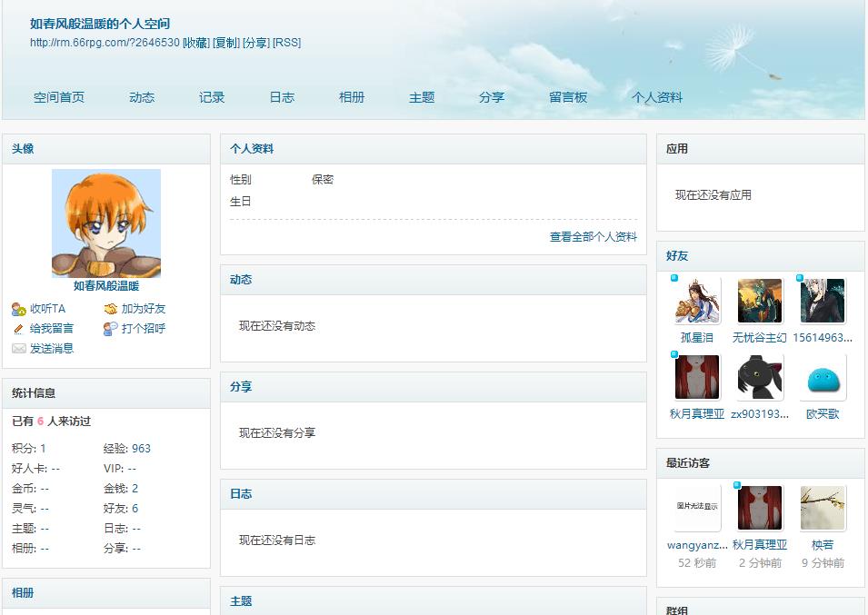Open friend name link 孤星泪

pos(697,337)
